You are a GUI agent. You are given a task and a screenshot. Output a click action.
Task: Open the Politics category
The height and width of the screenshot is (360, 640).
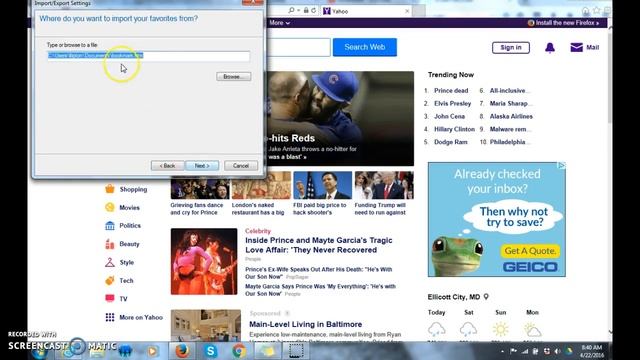(x=130, y=226)
